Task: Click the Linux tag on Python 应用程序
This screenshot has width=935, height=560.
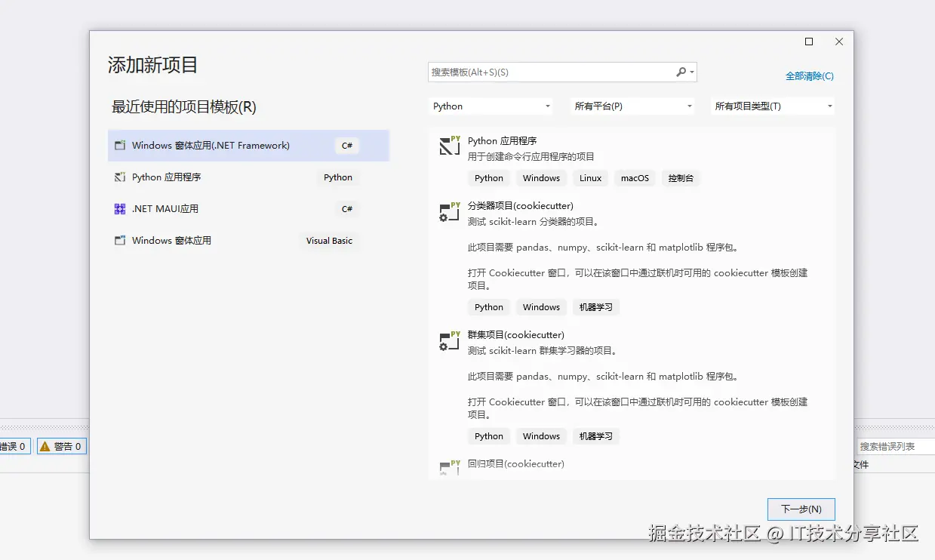Action: [591, 178]
